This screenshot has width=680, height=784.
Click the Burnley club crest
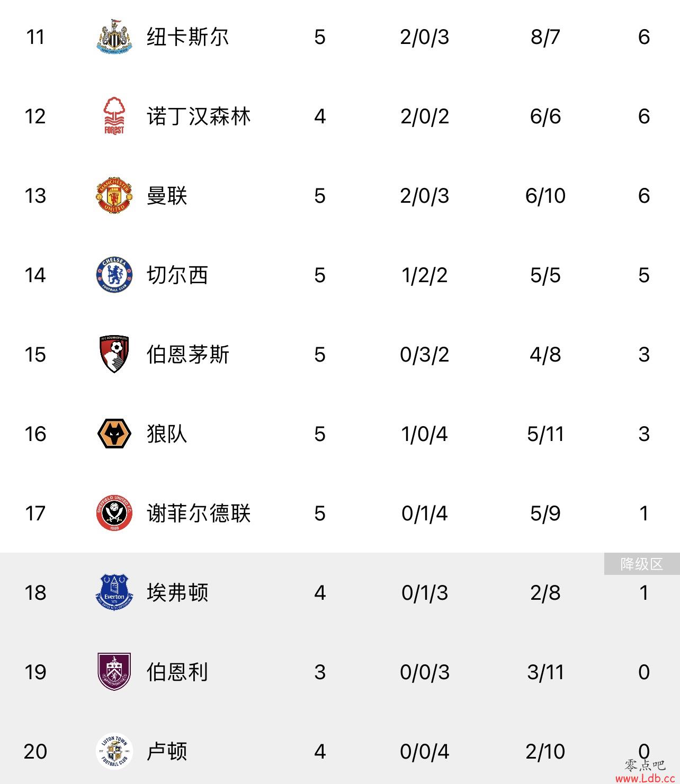click(x=114, y=672)
